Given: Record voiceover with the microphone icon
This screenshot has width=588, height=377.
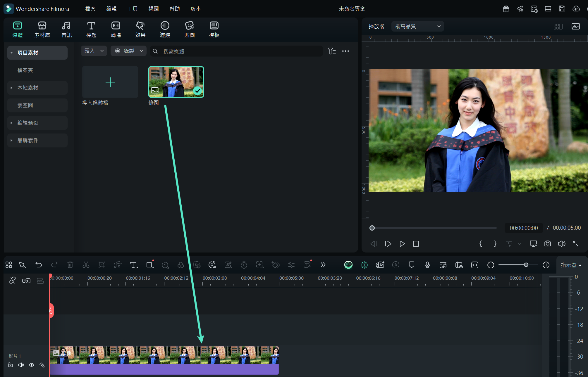Looking at the screenshot, I should pos(427,265).
